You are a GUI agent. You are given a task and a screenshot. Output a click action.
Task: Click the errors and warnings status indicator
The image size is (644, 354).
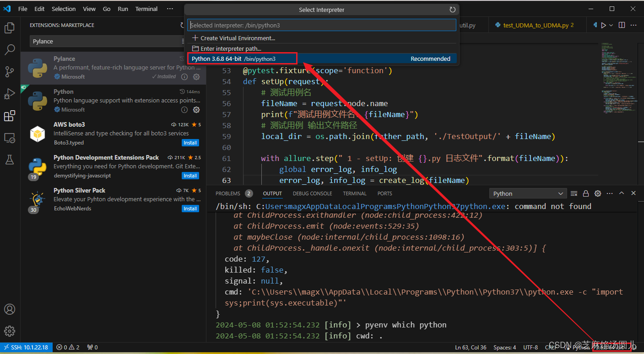[x=68, y=347]
